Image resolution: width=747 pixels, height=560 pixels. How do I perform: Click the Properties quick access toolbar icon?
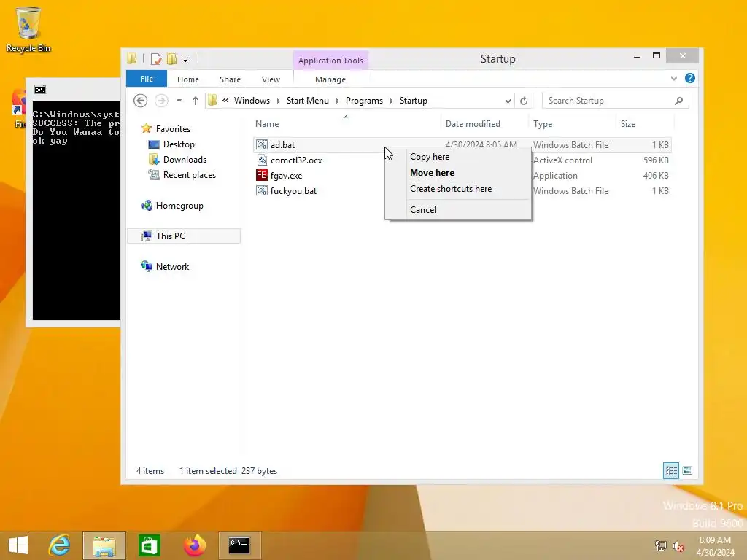[156, 59]
